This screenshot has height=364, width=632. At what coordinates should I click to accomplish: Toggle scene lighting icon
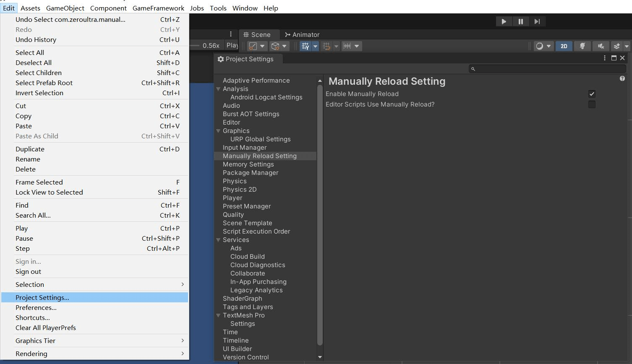tap(582, 46)
